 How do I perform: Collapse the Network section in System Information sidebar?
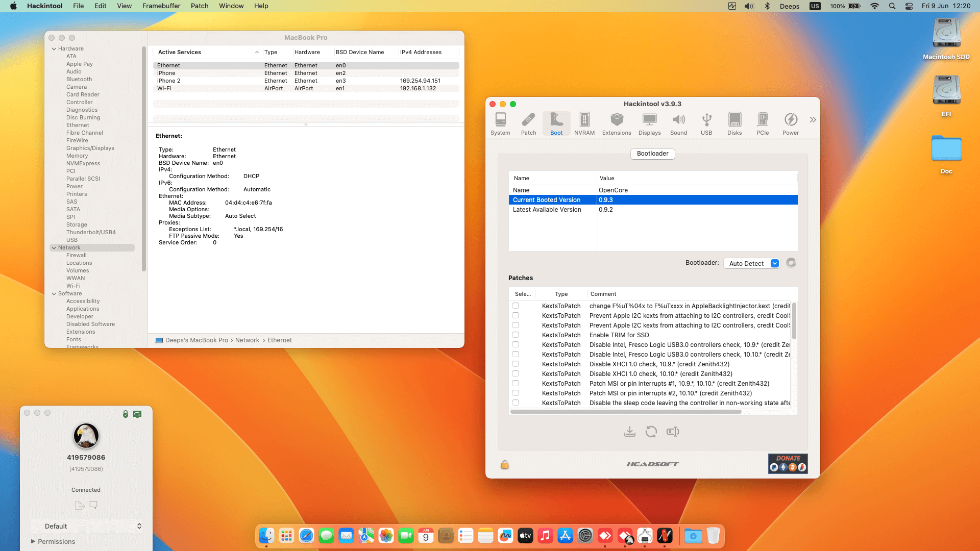(55, 247)
